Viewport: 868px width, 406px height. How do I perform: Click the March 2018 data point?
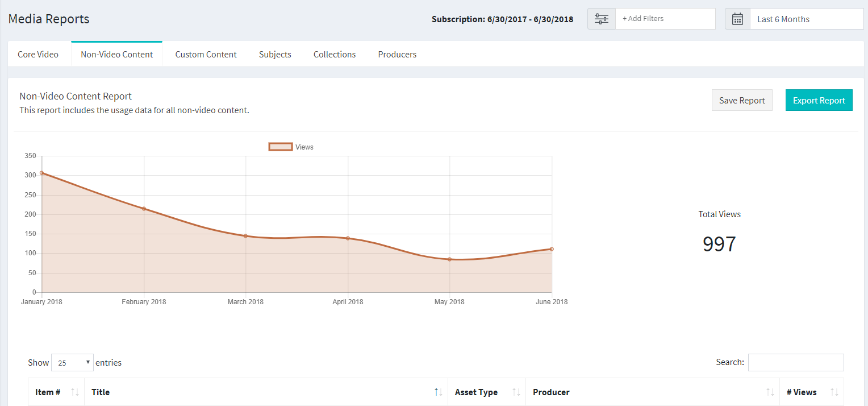click(x=245, y=236)
